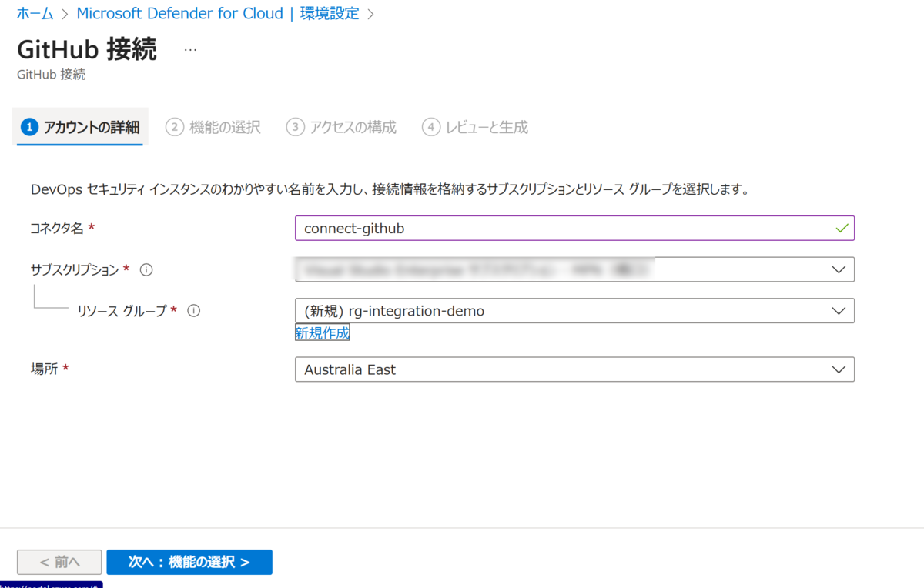Open the 場所 dropdown
Image resolution: width=924 pixels, height=588 pixels.
coord(839,369)
